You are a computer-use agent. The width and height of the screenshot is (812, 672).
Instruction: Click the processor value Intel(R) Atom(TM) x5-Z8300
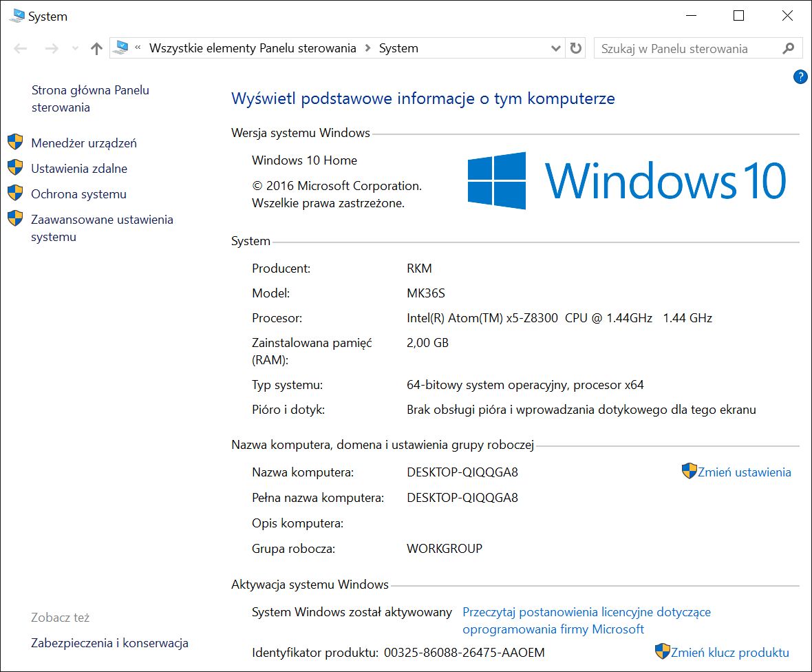[x=482, y=318]
